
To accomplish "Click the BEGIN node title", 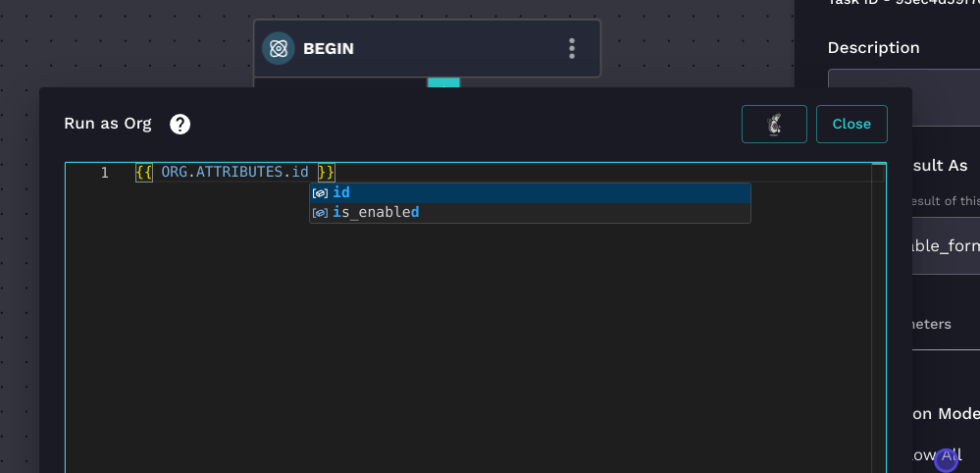I will click(328, 48).
